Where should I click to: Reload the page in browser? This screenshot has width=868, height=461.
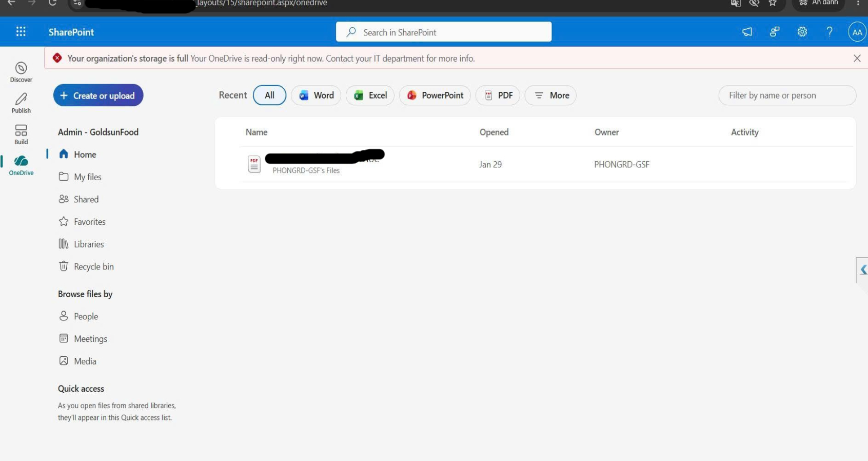pos(52,3)
